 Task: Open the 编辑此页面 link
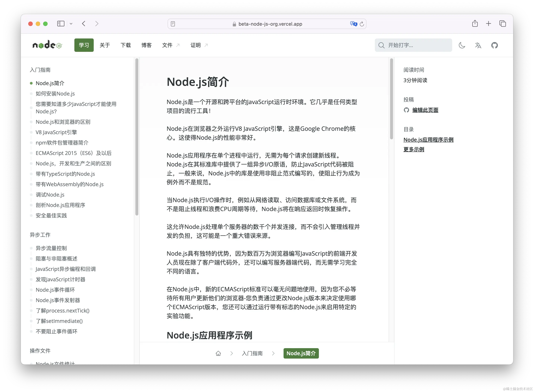tap(425, 110)
